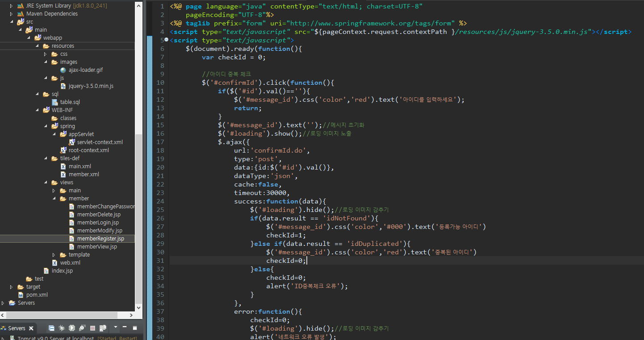Collapse the webapp folder
Viewport: 644px width, 340px height.
click(28, 38)
